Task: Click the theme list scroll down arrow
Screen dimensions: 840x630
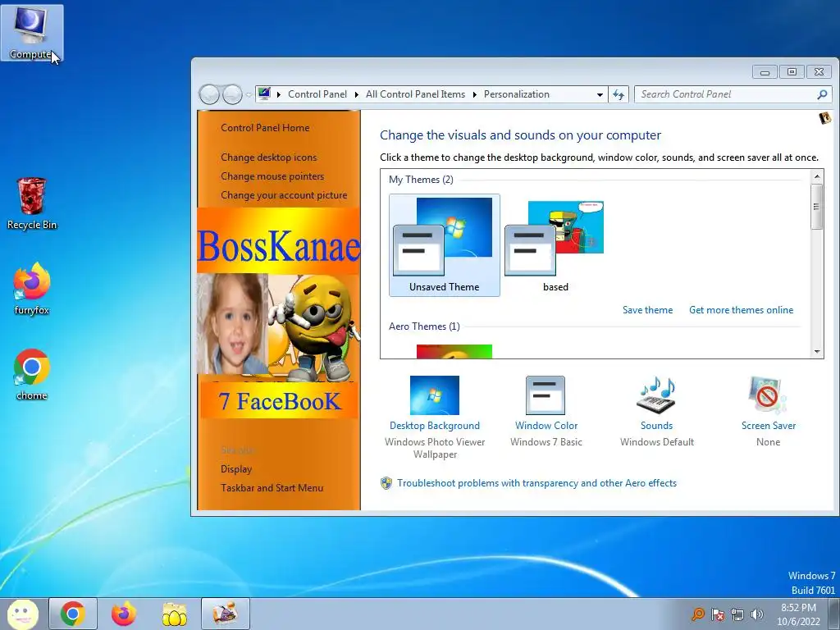Action: [x=816, y=352]
